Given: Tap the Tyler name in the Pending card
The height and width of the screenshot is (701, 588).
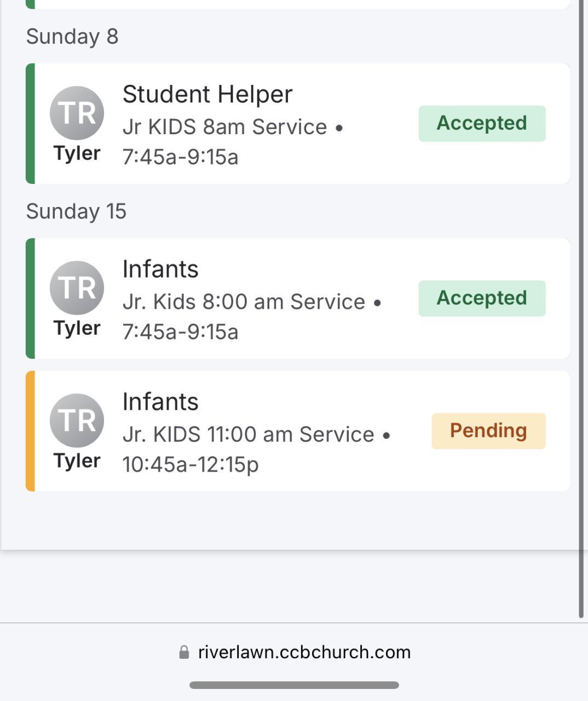Looking at the screenshot, I should [77, 461].
